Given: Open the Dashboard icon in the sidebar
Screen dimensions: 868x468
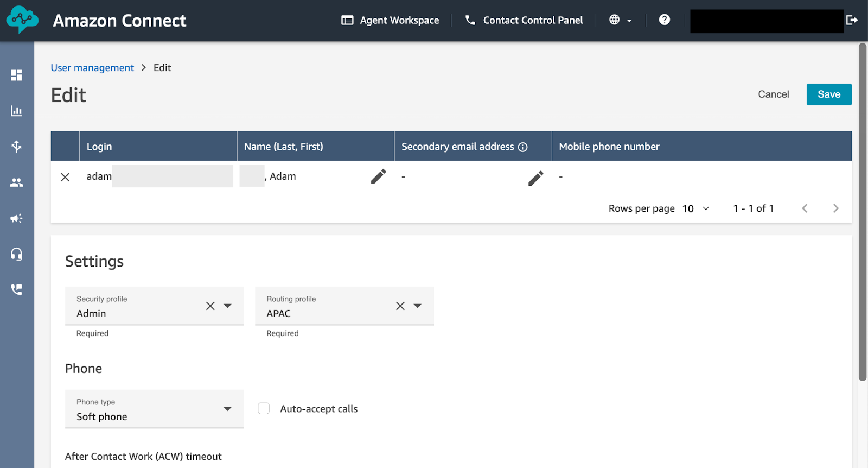Looking at the screenshot, I should coord(16,75).
